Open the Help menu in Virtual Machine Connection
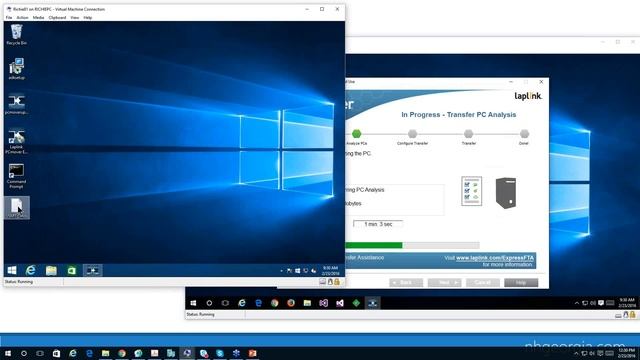 [x=88, y=18]
